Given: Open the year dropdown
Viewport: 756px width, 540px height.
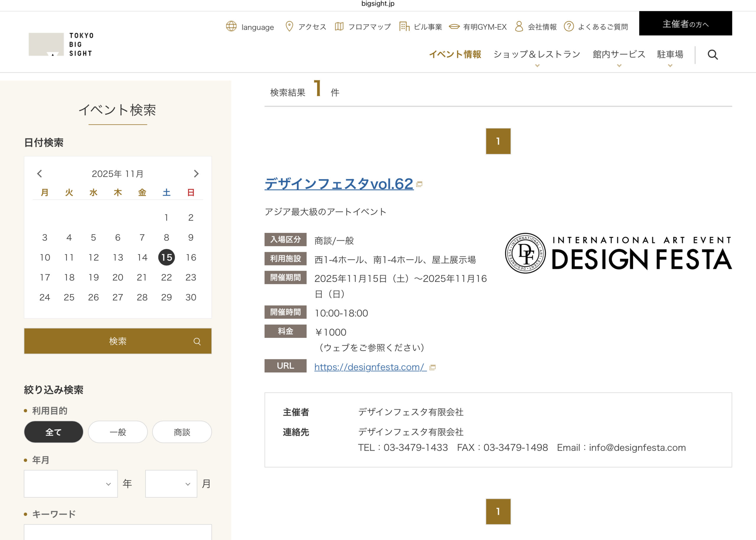Looking at the screenshot, I should (x=71, y=484).
